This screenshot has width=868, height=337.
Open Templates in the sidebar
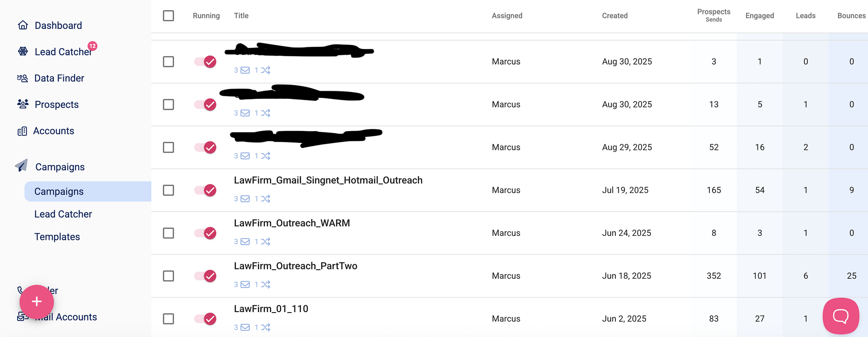click(57, 237)
